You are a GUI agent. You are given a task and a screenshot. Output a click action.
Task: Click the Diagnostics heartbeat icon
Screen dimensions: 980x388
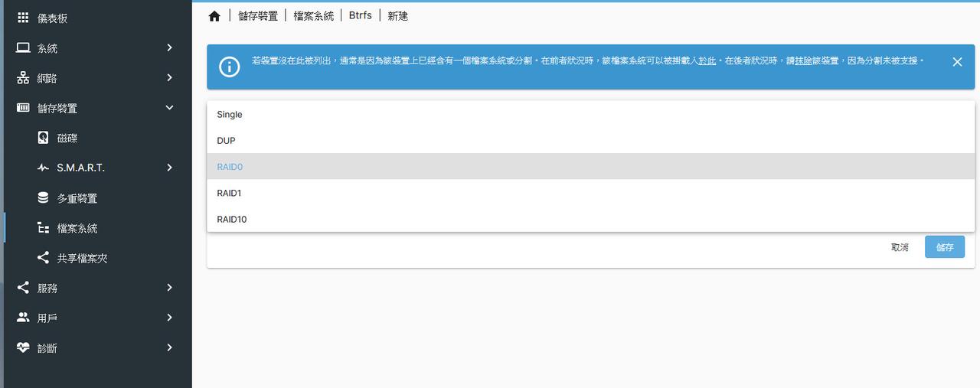point(23,347)
